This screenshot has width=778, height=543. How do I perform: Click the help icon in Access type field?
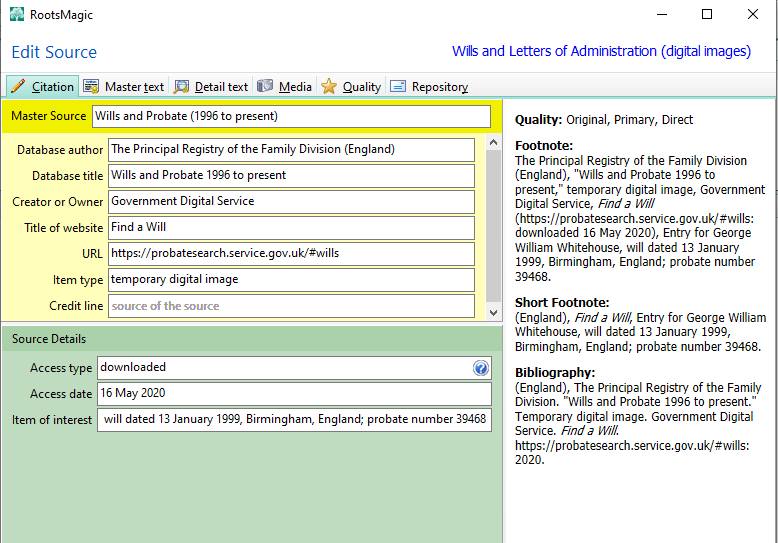pos(480,368)
